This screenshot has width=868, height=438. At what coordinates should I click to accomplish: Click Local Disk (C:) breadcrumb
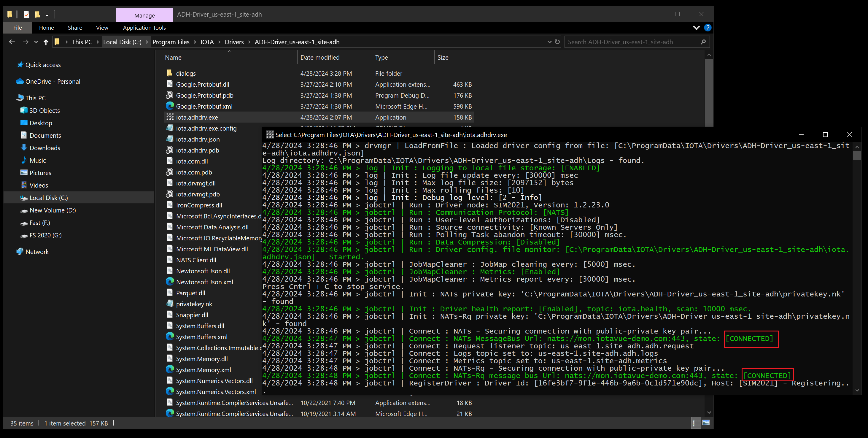click(x=122, y=42)
